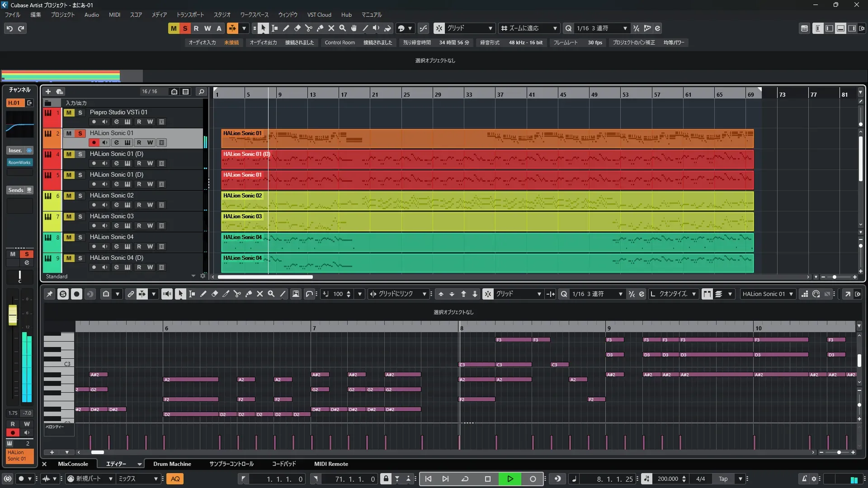This screenshot has height=488, width=868.
Task: Click the Find Tracks search icon
Action: [x=202, y=92]
